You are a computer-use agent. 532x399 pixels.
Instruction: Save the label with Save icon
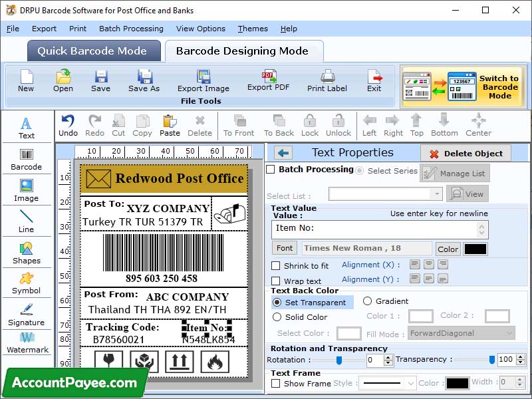(101, 80)
